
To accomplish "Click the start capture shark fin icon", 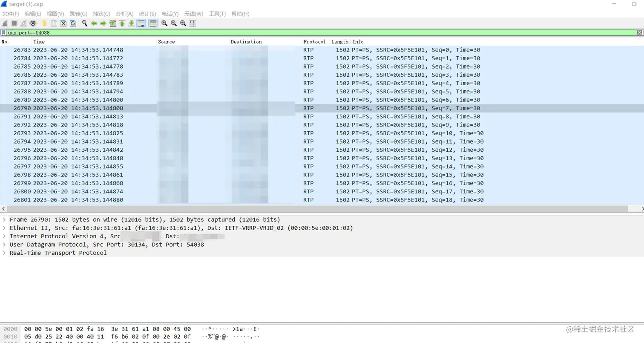I will (x=5, y=23).
